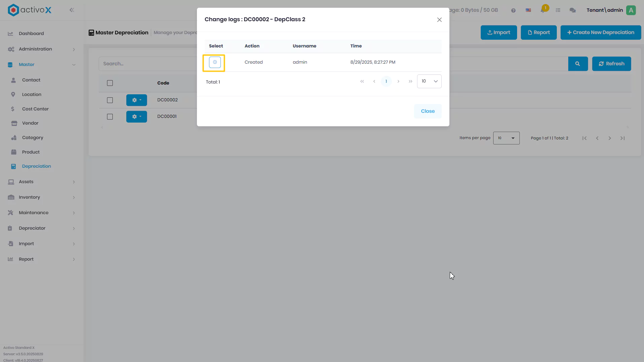
Task: Toggle the select-all checkbox in table header
Action: (x=110, y=83)
